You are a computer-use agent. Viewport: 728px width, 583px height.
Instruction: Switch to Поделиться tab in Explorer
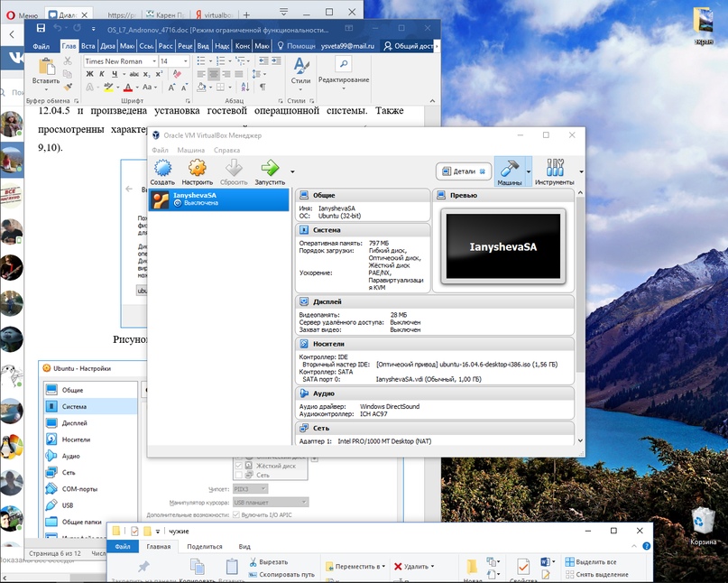pyautogui.click(x=205, y=546)
